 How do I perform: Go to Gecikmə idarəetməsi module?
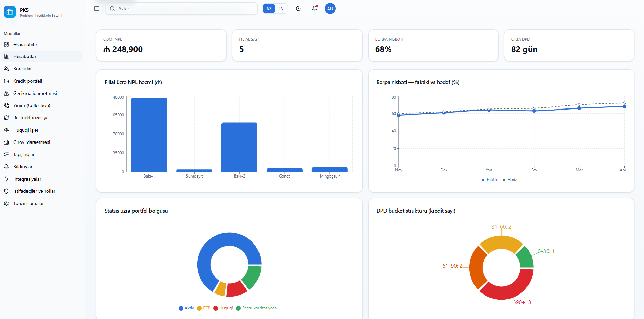pyautogui.click(x=41, y=93)
